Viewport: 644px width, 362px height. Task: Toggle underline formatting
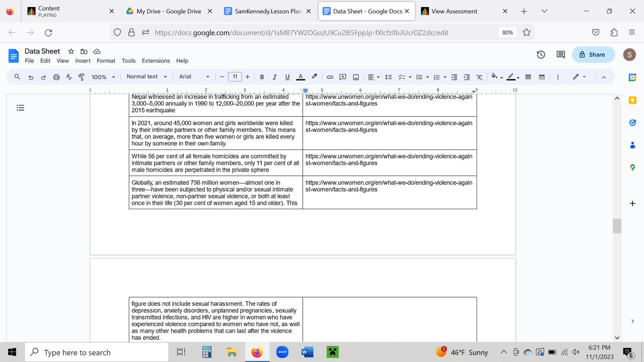click(287, 77)
